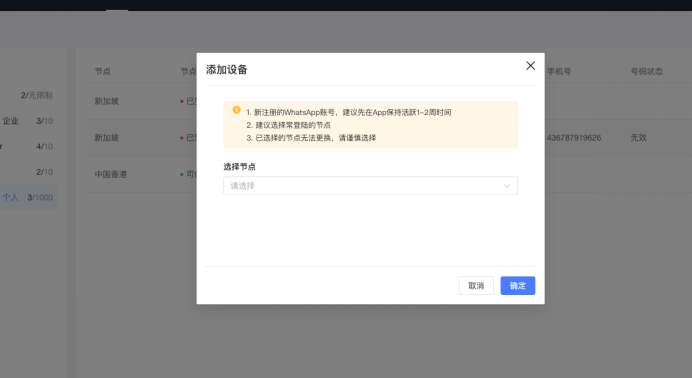Click the 取消 button

476,285
